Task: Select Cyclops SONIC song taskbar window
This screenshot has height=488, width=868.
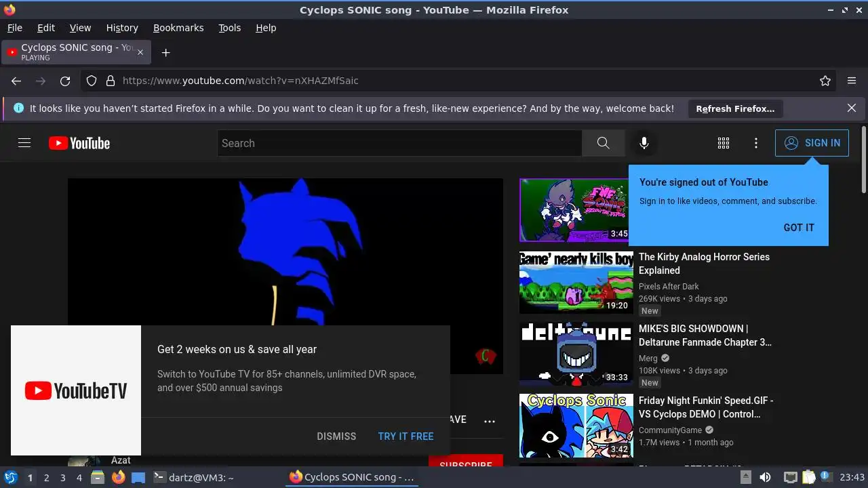Action: point(352,477)
